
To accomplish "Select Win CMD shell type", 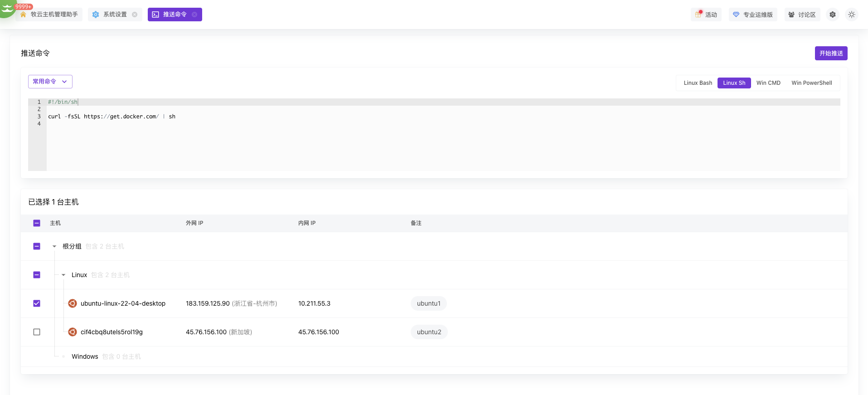I will coord(768,83).
